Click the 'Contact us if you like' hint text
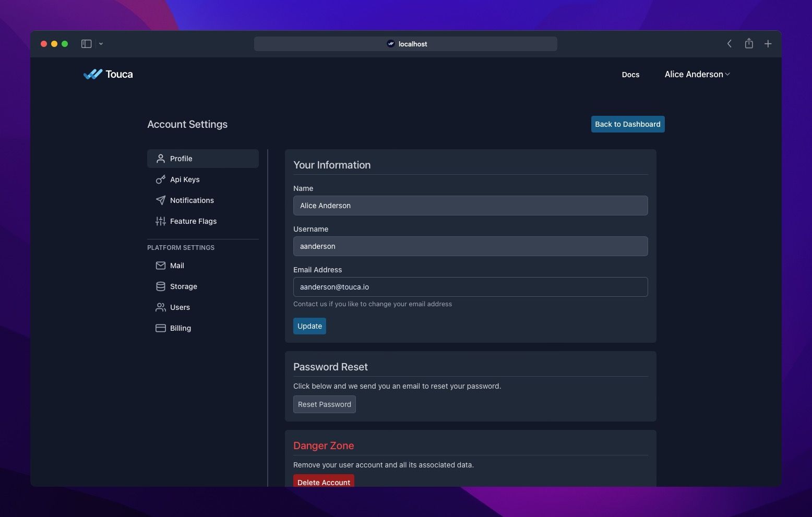812x517 pixels. pos(373,304)
